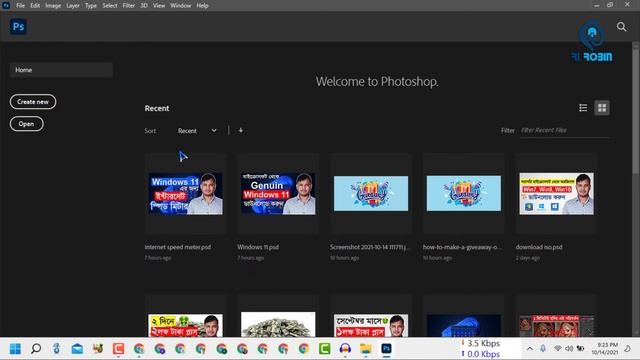The width and height of the screenshot is (640, 360).
Task: Click the Open button
Action: [27, 124]
